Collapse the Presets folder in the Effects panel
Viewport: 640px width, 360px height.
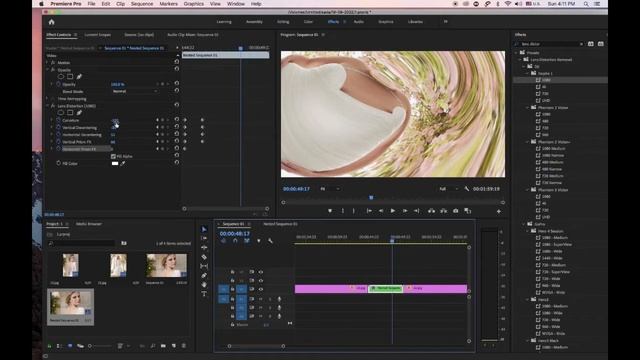pos(516,53)
